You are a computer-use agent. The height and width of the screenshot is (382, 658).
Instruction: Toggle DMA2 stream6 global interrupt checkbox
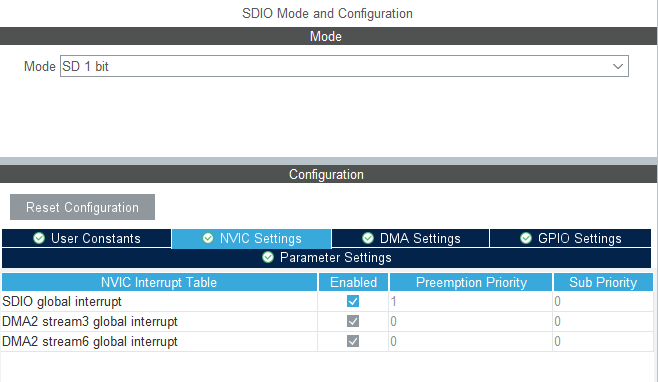[x=353, y=341]
